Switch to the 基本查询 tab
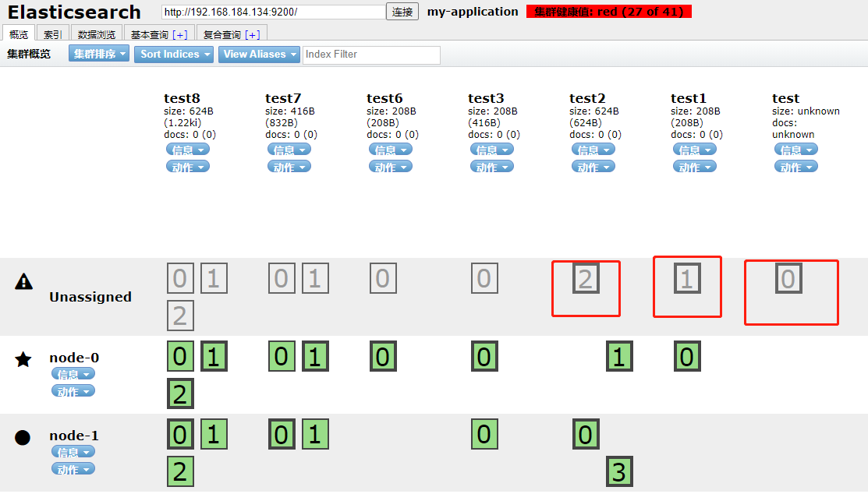Image resolution: width=868 pixels, height=501 pixels. pyautogui.click(x=159, y=34)
